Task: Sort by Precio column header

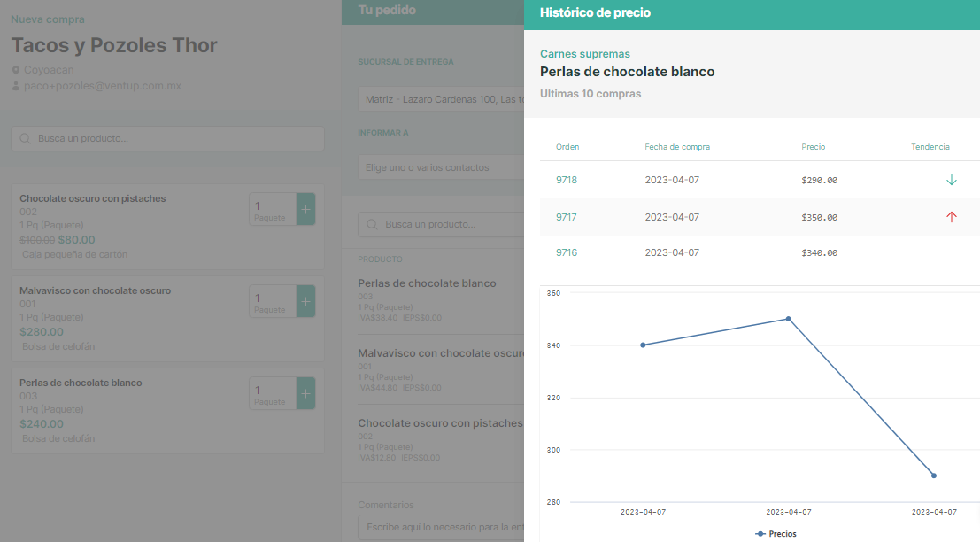Action: (813, 147)
